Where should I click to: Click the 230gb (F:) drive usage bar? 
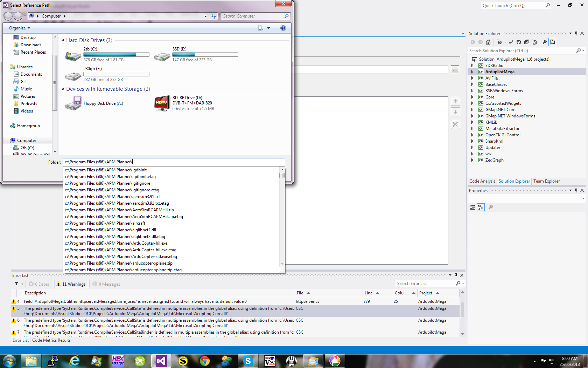point(116,74)
